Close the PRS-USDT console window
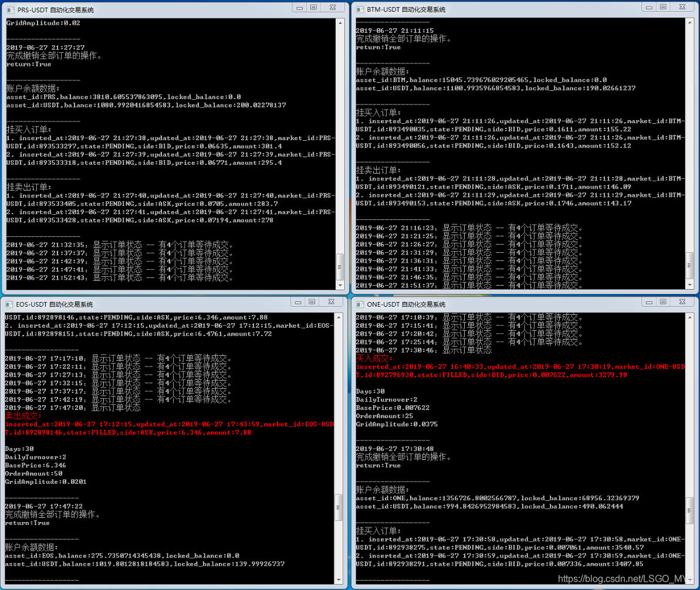 point(333,8)
